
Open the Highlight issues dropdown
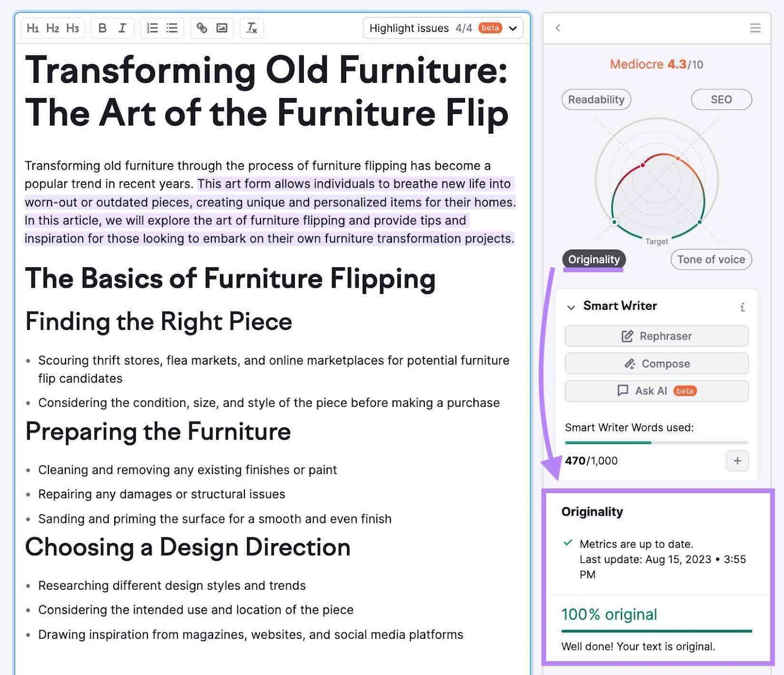[512, 28]
